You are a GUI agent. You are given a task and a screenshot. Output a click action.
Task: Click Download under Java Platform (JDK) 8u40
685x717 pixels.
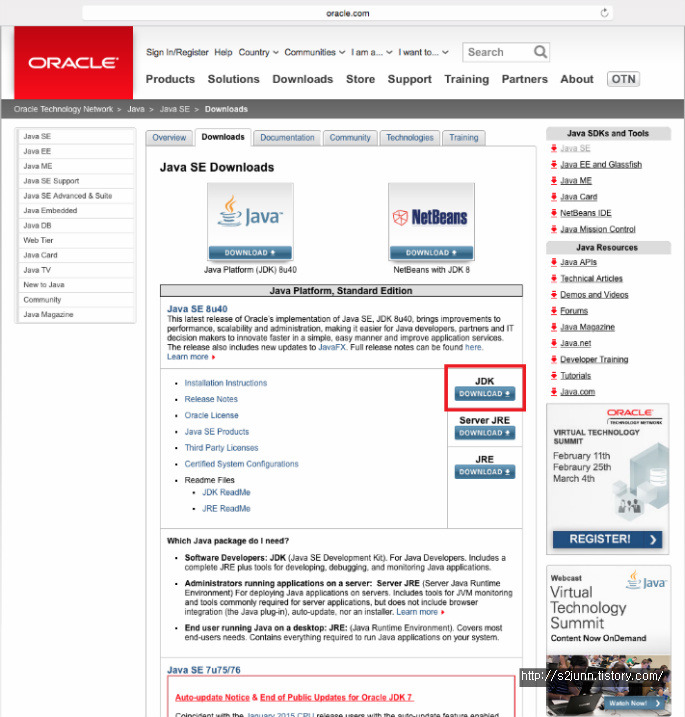point(250,253)
